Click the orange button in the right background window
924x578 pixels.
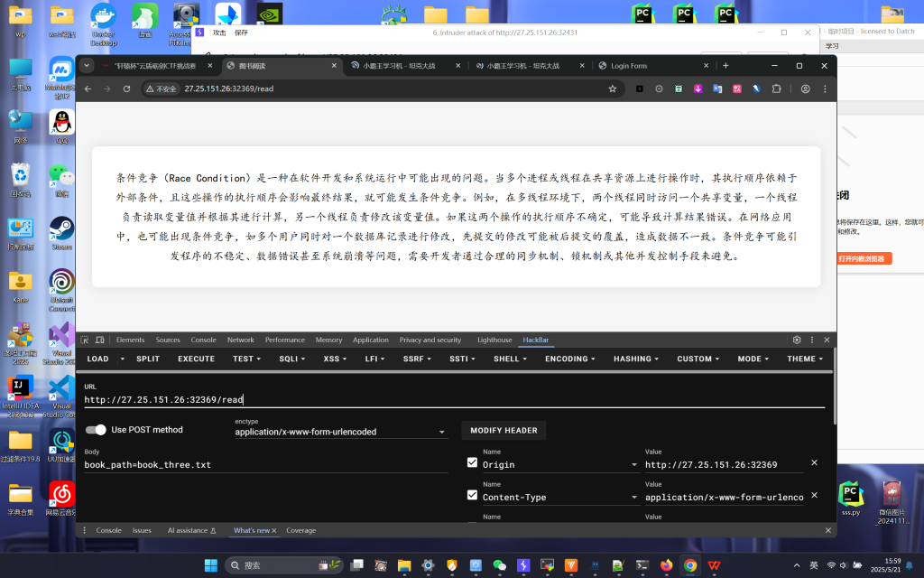pyautogui.click(x=864, y=258)
